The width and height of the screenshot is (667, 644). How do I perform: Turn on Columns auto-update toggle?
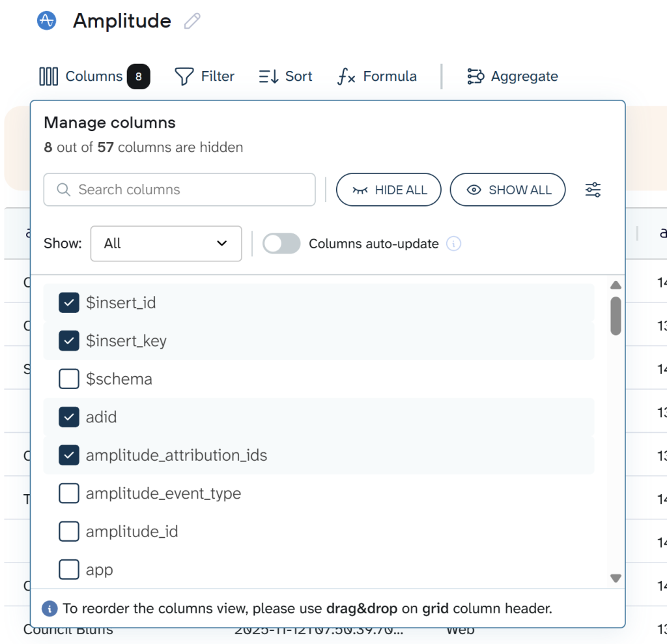pos(281,243)
